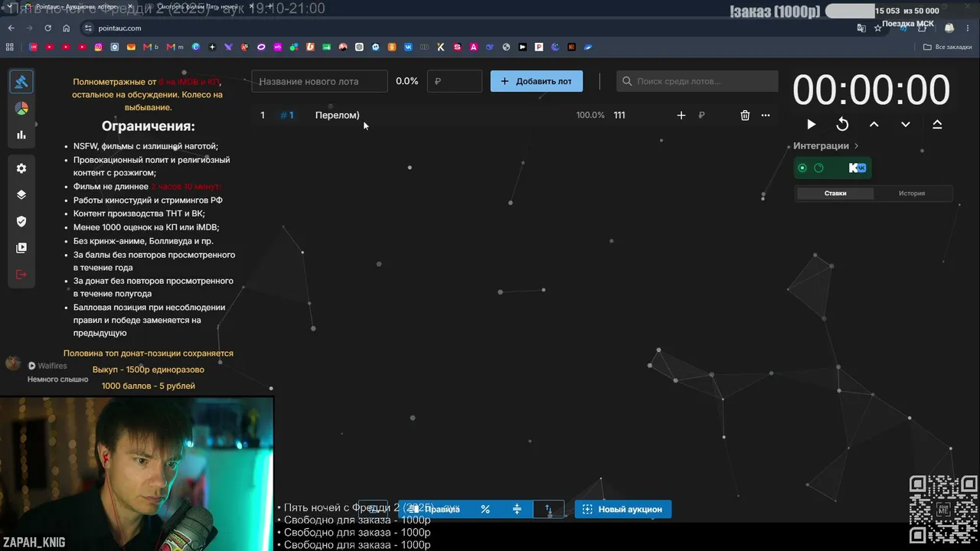Open the statistics bar chart page
The width and height of the screenshot is (980, 551).
21,135
